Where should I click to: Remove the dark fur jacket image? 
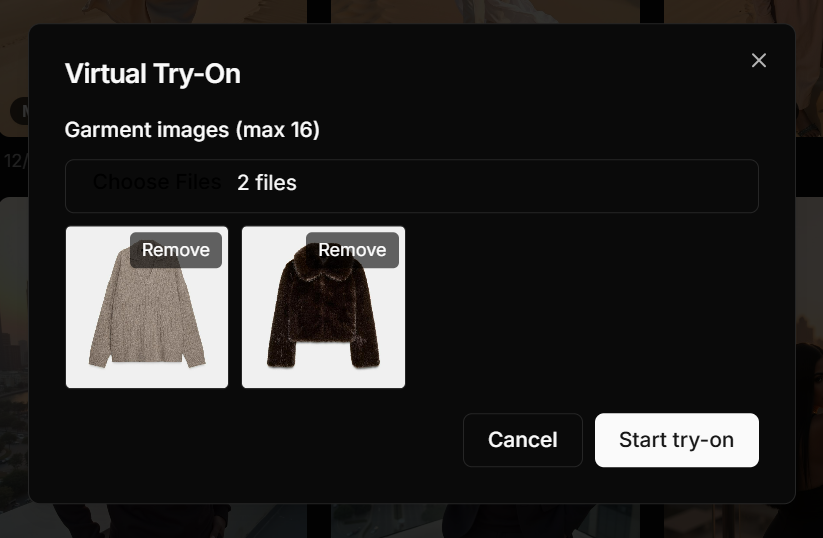point(352,250)
